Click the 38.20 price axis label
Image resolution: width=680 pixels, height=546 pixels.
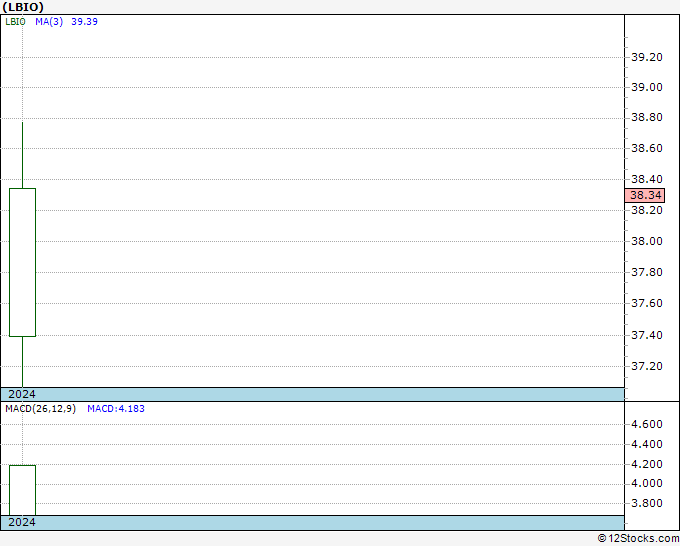tap(647, 210)
